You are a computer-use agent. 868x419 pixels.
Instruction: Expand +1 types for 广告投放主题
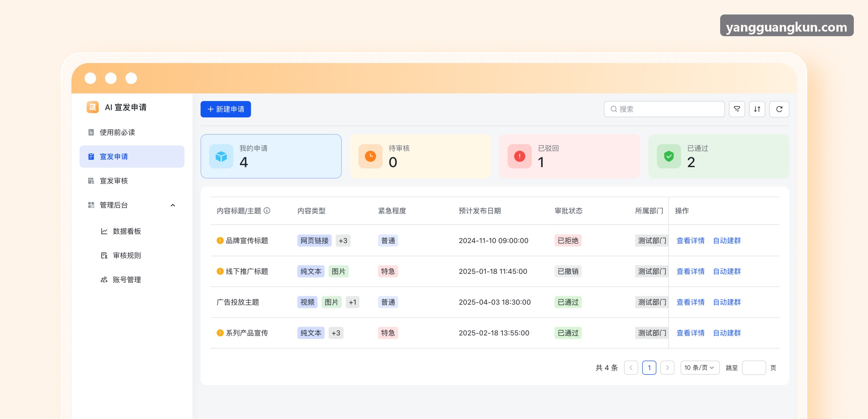[x=352, y=302]
